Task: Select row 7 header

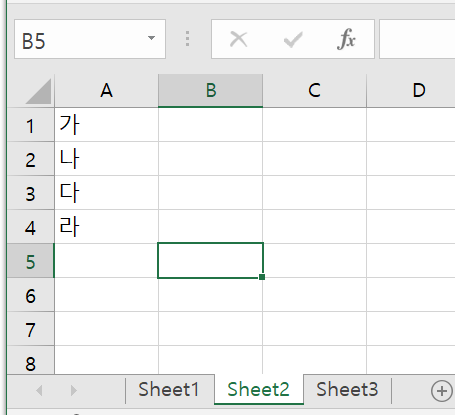Action: click(x=30, y=329)
